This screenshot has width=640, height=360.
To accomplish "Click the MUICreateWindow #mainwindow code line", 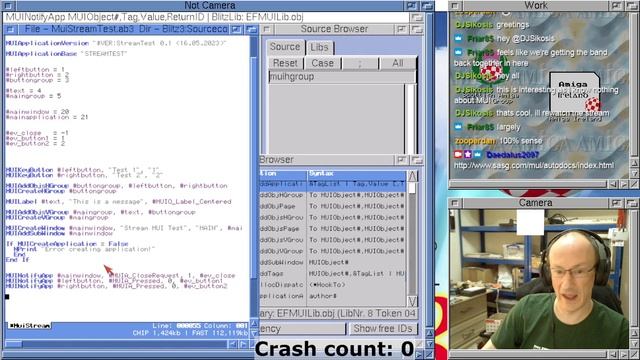I will (x=124, y=228).
